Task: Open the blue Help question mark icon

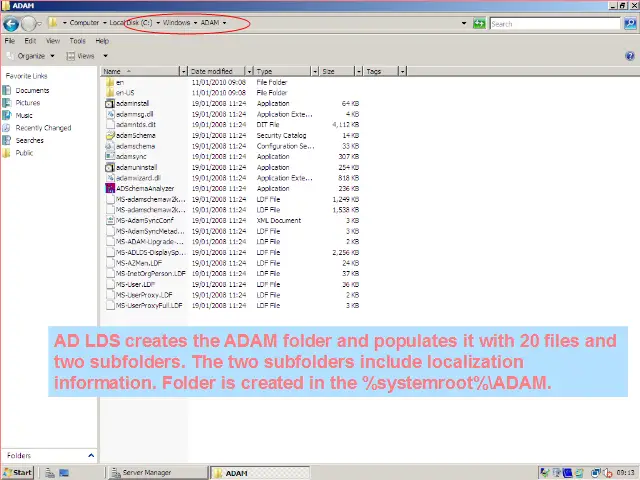Action: coord(630,56)
